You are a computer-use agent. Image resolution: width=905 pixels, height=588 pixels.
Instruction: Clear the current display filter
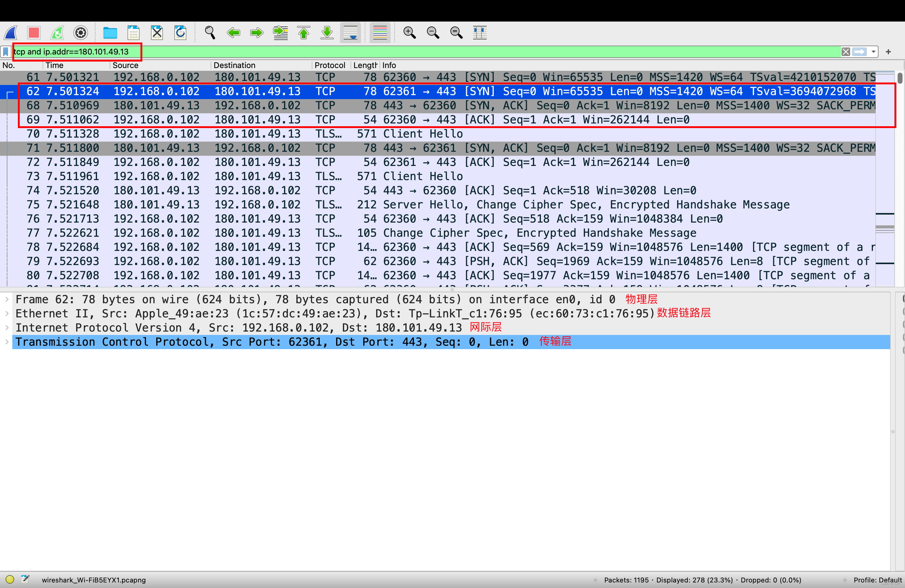pos(846,52)
